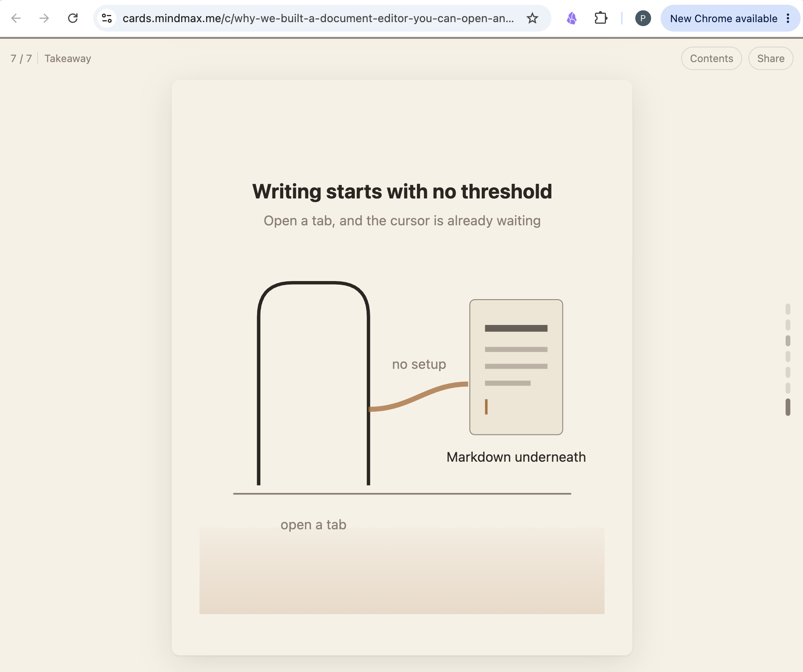803x672 pixels.
Task: Click the 7 / 7 card counter
Action: tap(21, 59)
